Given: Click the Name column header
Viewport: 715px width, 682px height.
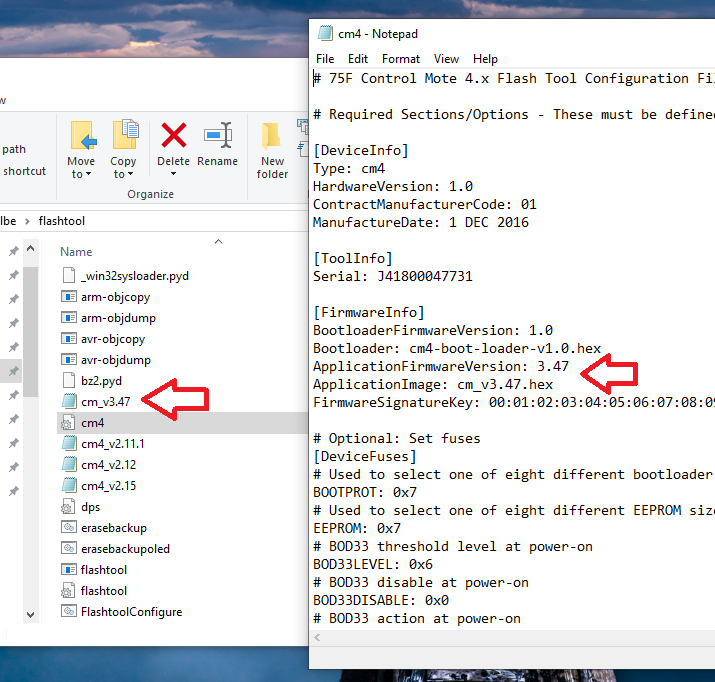Looking at the screenshot, I should (x=76, y=252).
